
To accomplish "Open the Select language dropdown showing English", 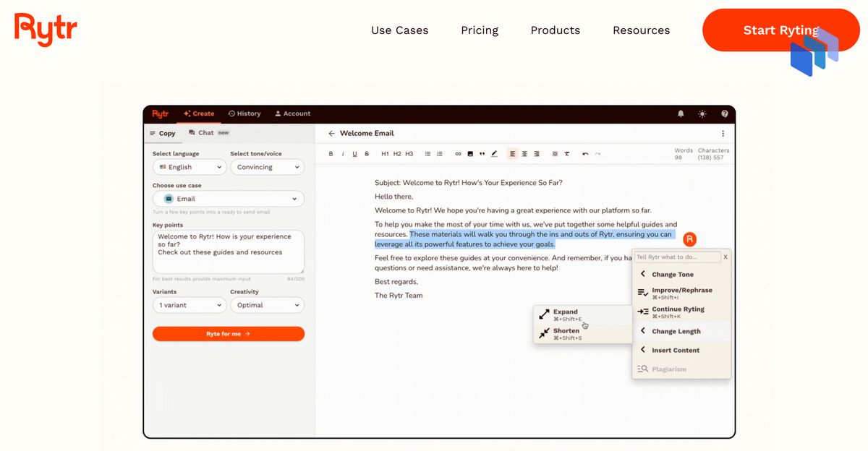I will (x=190, y=167).
